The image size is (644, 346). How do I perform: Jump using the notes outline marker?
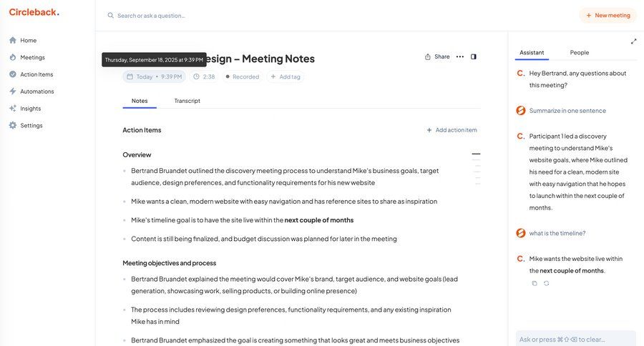click(476, 154)
